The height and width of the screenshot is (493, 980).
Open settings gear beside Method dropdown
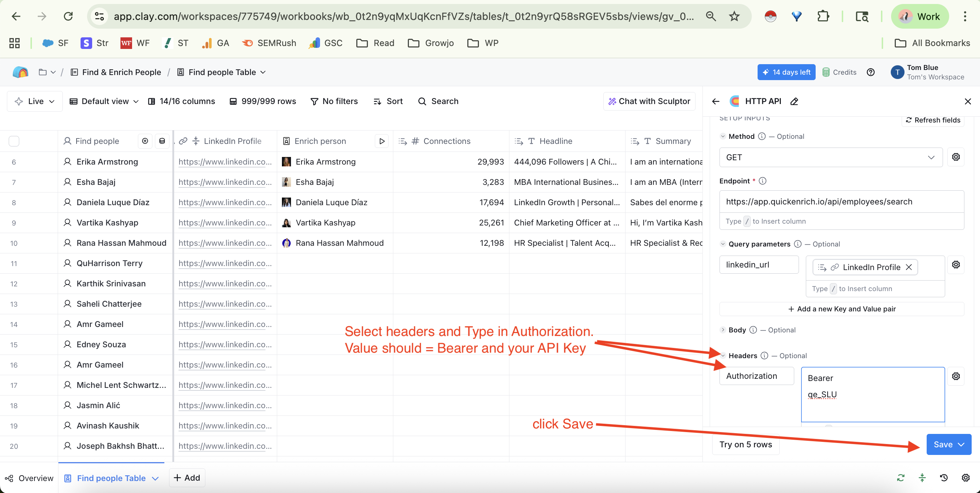point(956,157)
